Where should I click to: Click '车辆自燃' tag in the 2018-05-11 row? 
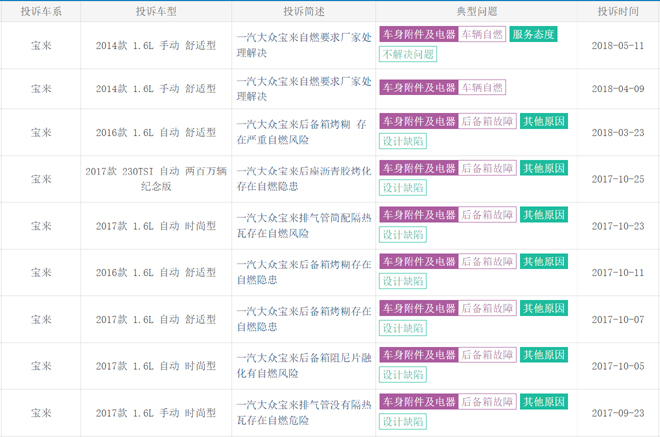(482, 34)
